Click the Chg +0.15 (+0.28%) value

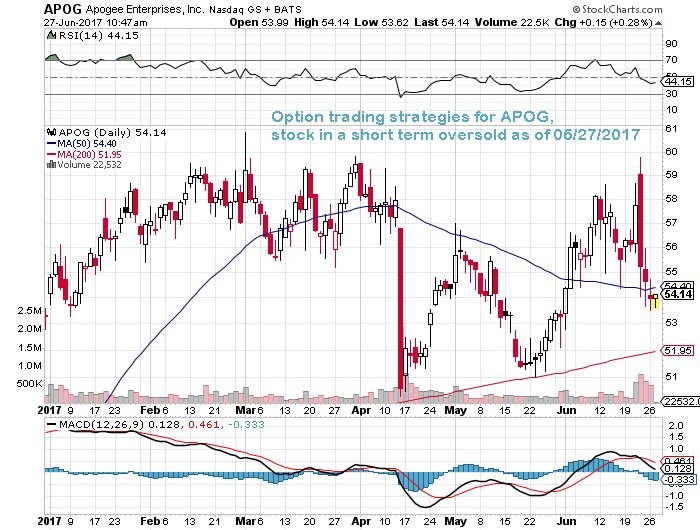pos(604,22)
